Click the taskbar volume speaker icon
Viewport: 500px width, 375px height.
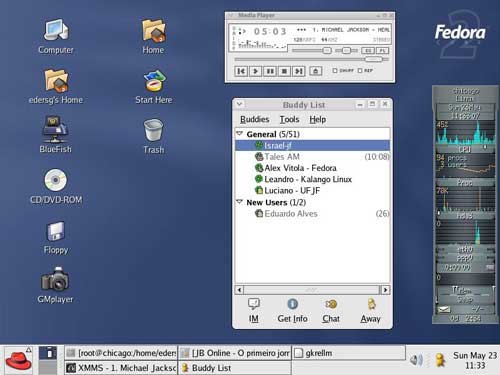[416, 360]
